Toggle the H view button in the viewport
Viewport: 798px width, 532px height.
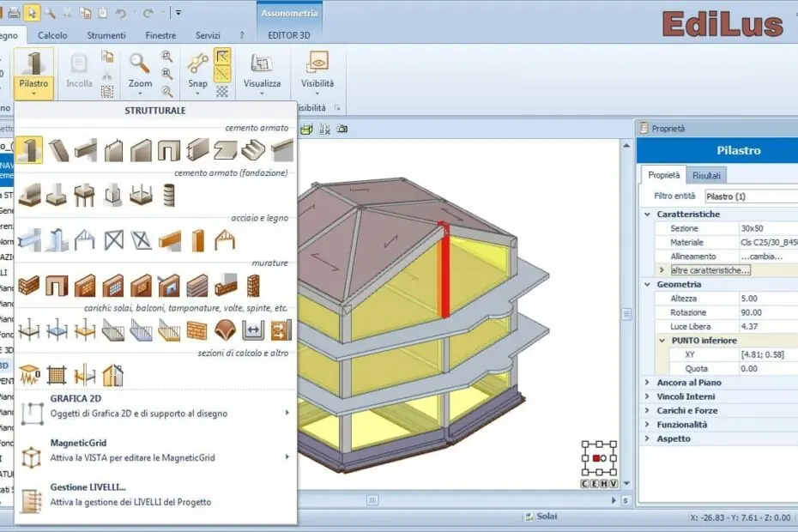point(604,484)
